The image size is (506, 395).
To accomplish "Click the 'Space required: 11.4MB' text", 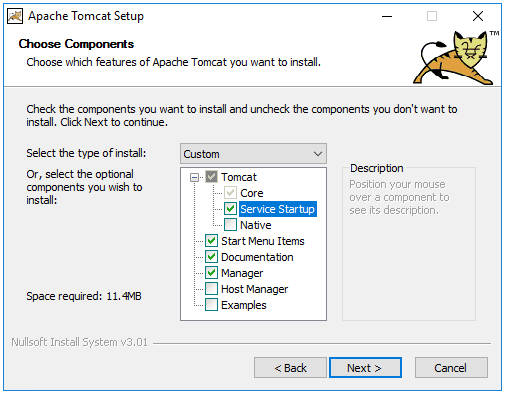I will (x=84, y=296).
